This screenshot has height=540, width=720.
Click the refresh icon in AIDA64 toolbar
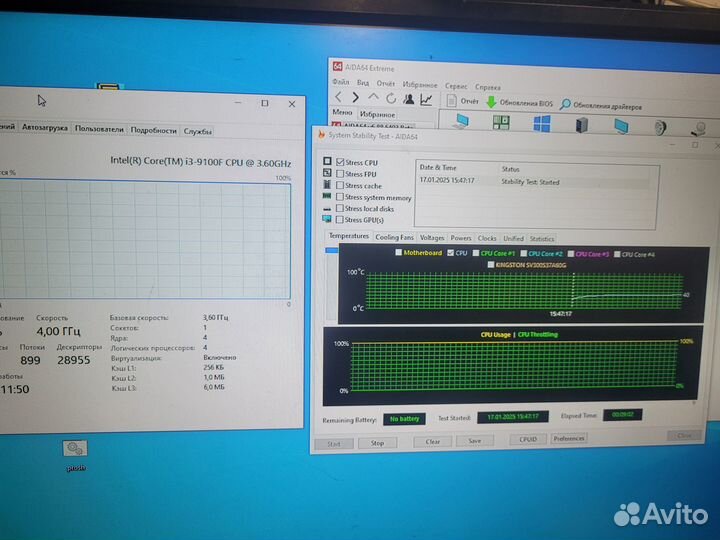click(391, 98)
